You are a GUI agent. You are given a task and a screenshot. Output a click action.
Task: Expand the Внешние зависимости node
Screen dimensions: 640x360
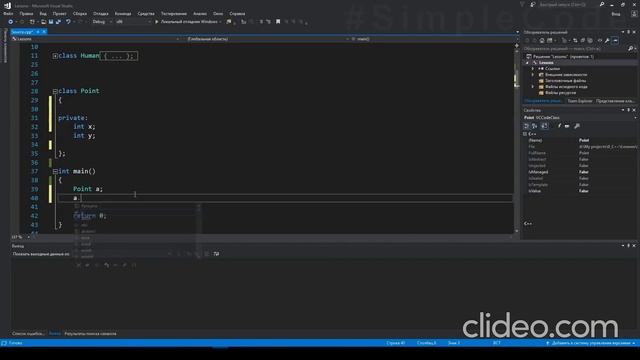(533, 75)
